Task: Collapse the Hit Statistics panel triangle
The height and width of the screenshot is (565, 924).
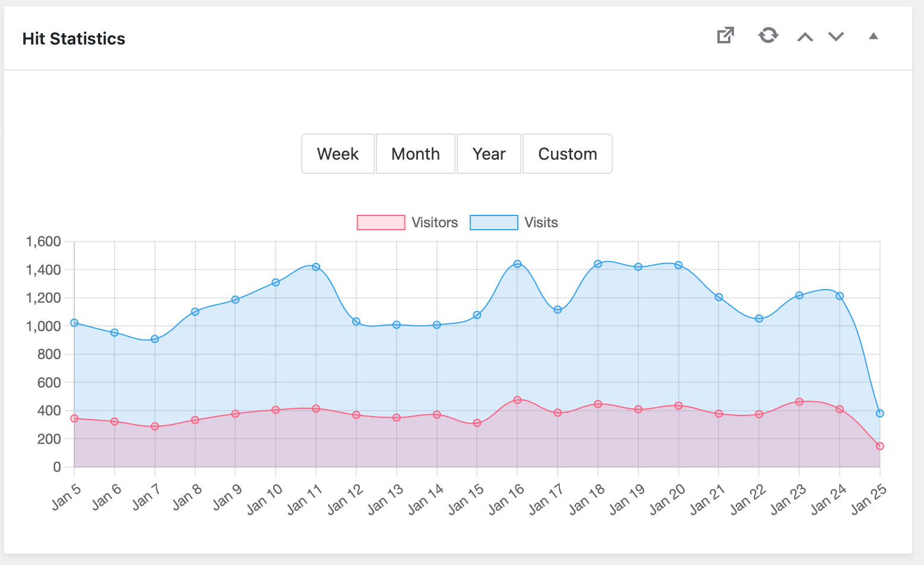Action: [x=873, y=36]
